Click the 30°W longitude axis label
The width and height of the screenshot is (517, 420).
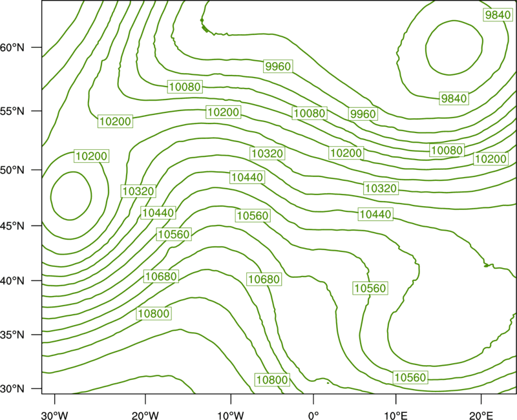point(54,415)
